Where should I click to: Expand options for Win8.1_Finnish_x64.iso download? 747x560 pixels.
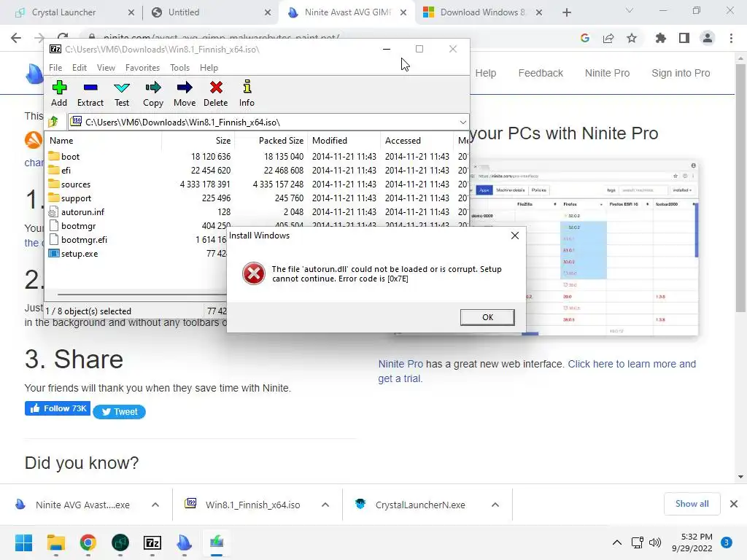[x=325, y=505]
